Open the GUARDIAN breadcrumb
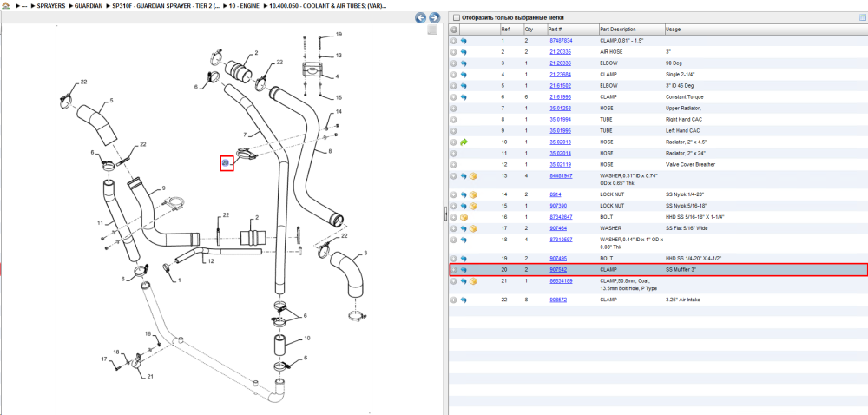868x415 pixels. (x=88, y=5)
